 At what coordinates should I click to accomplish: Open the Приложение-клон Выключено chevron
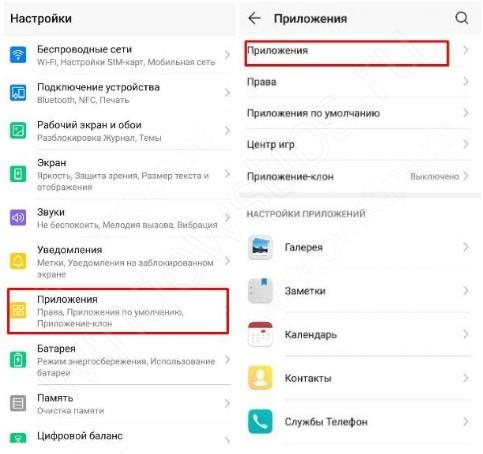(x=466, y=176)
